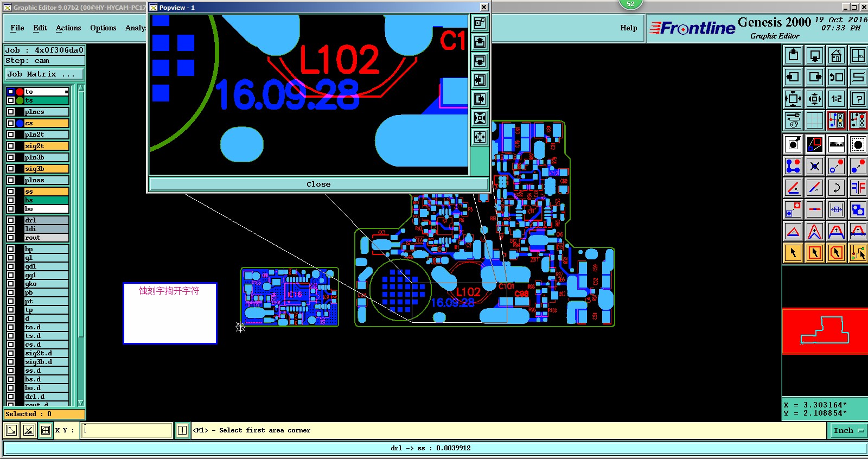Click the blue color swatch of layer cs
This screenshot has height=459, width=868.
[20, 123]
